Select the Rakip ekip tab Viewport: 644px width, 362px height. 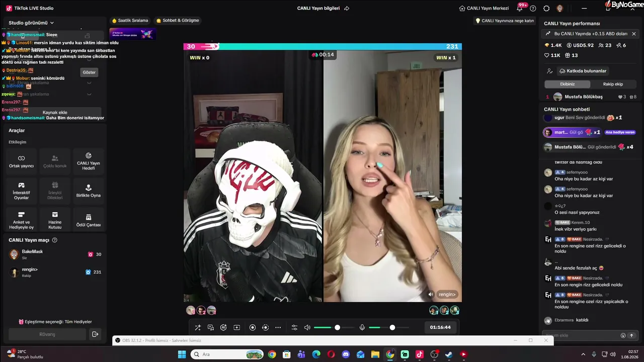pyautogui.click(x=613, y=84)
